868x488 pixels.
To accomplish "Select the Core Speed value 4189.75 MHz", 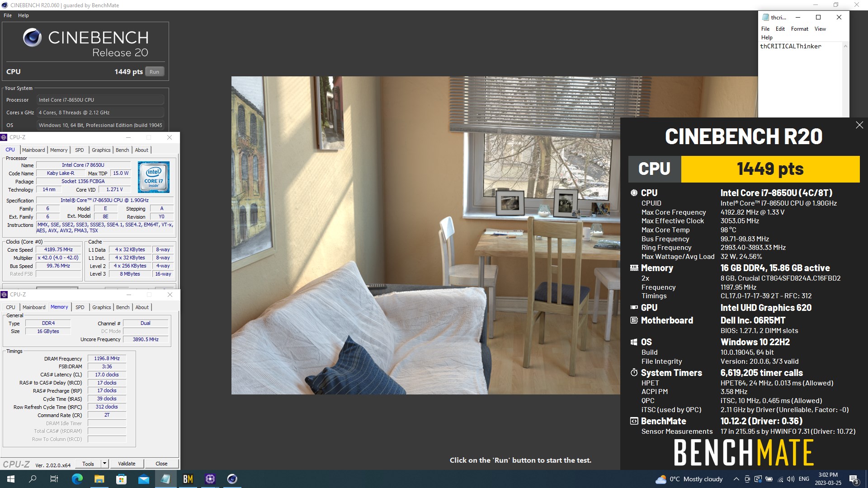I will point(58,249).
